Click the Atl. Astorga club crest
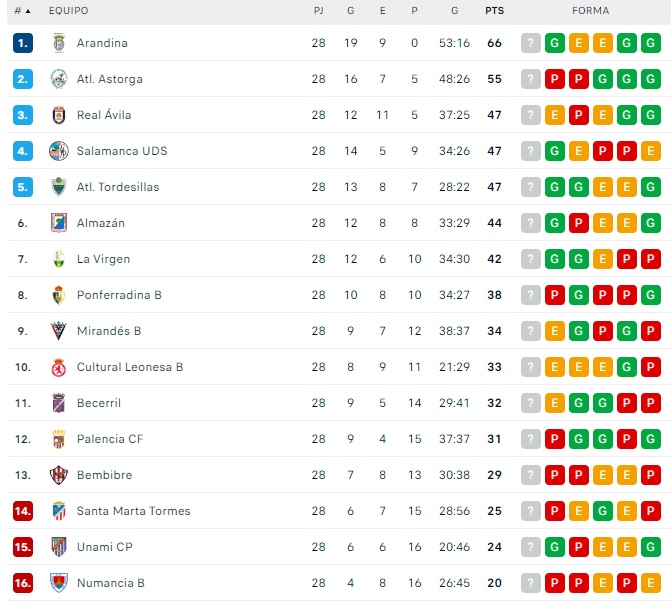The width and height of the screenshot is (671, 605). (58, 79)
